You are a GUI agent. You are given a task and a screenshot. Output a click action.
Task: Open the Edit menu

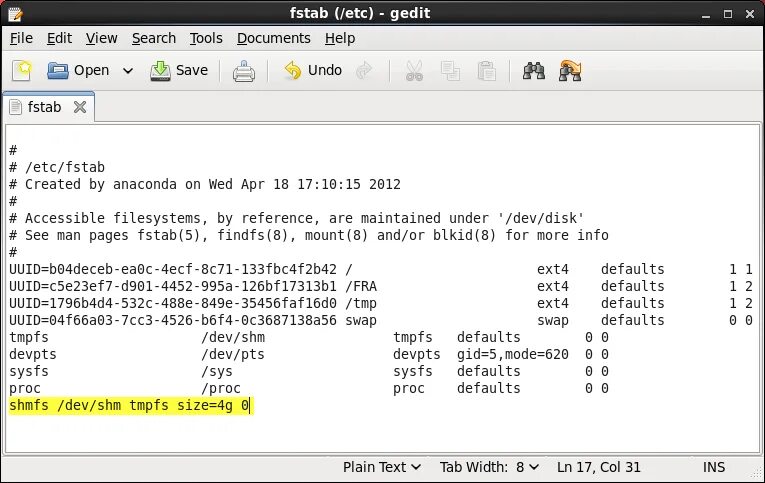point(59,38)
